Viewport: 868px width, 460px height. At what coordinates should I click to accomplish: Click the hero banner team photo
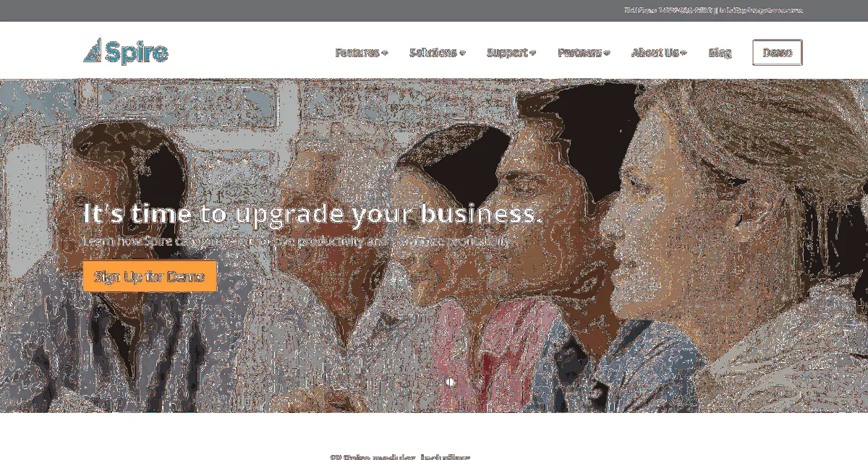(434, 245)
